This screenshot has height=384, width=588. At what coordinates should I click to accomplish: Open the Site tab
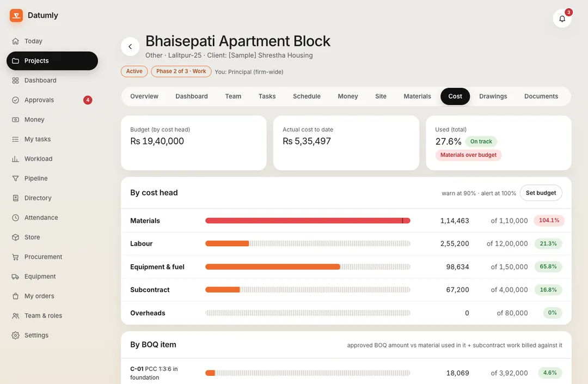click(x=381, y=96)
